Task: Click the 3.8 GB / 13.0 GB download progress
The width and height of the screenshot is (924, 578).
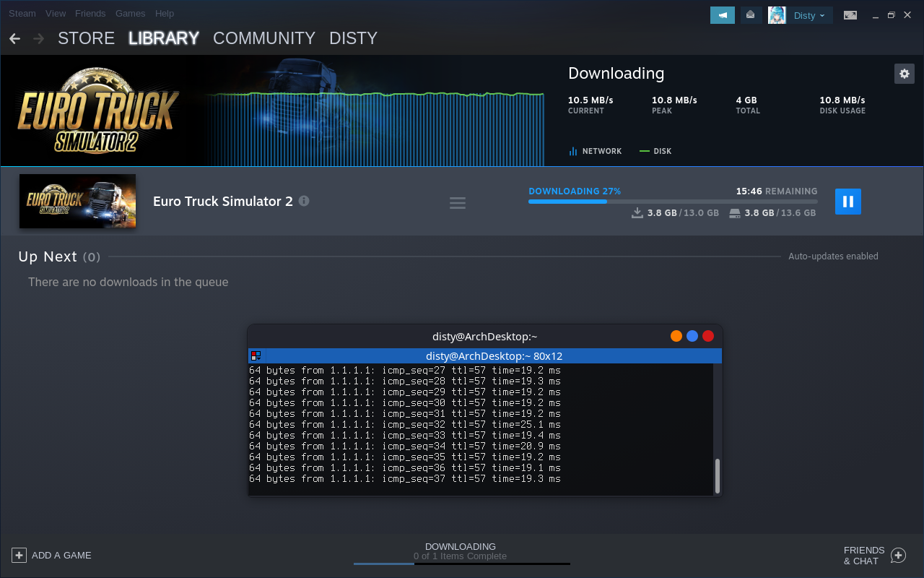Action: (x=675, y=213)
